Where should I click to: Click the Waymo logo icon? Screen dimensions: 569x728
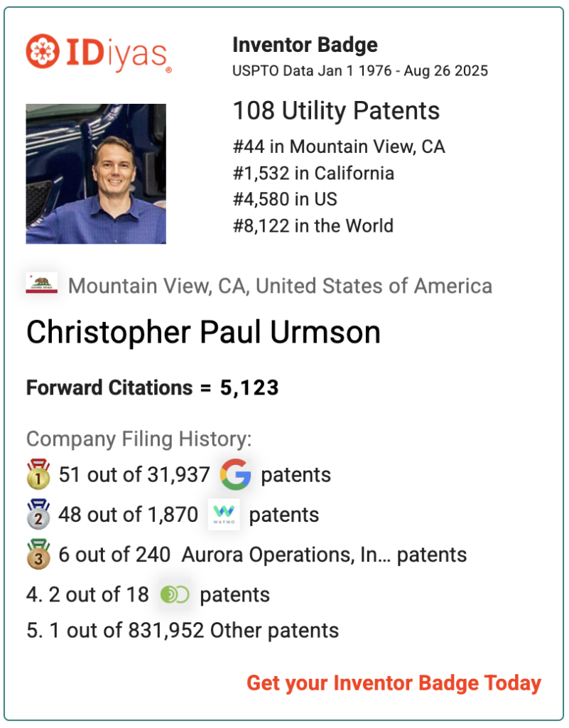224,515
